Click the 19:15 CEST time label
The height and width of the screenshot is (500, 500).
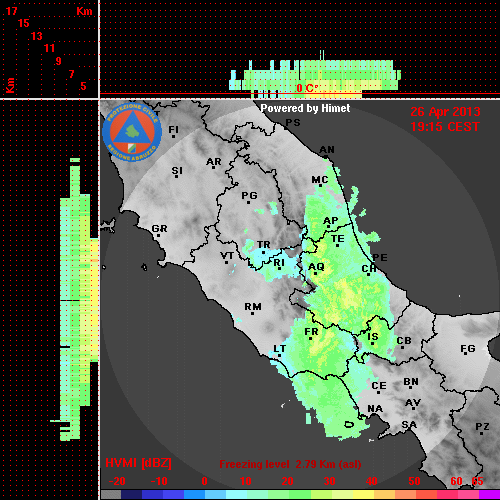coord(445,127)
